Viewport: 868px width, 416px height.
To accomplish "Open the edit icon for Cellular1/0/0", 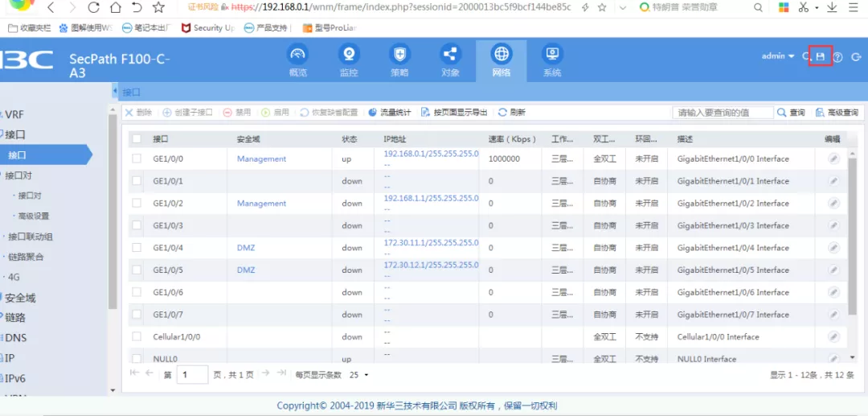I will [833, 336].
